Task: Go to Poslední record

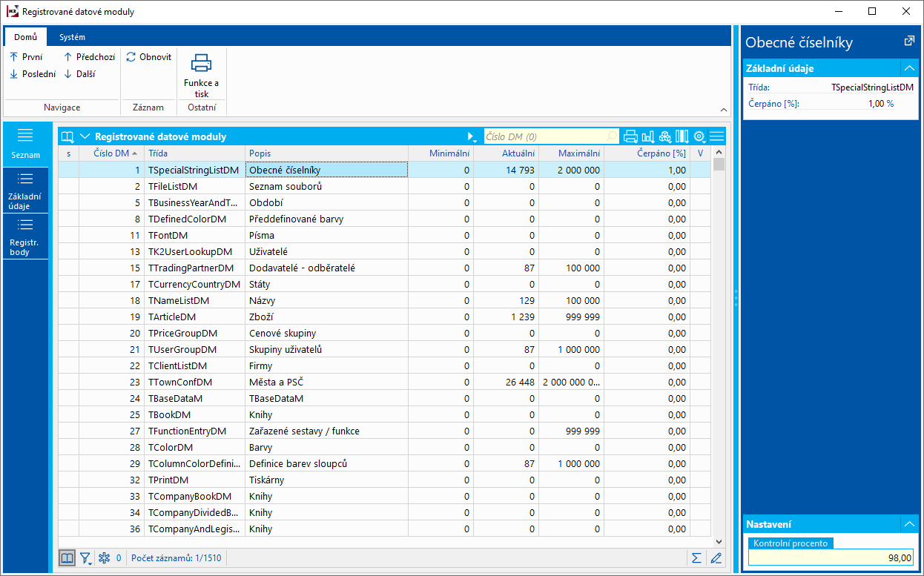Action: coord(33,74)
